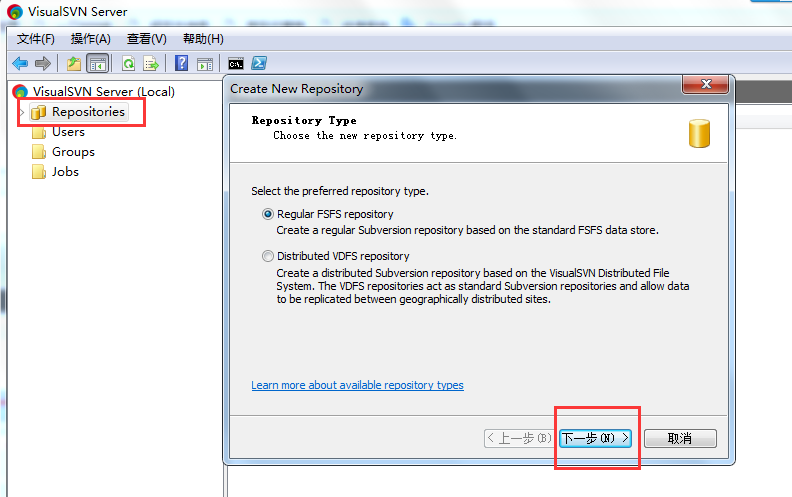
Task: Click the Refresh toolbar icon
Action: (128, 64)
